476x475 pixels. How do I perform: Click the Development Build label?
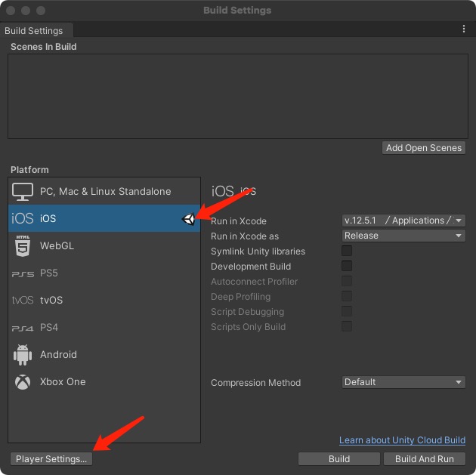251,267
